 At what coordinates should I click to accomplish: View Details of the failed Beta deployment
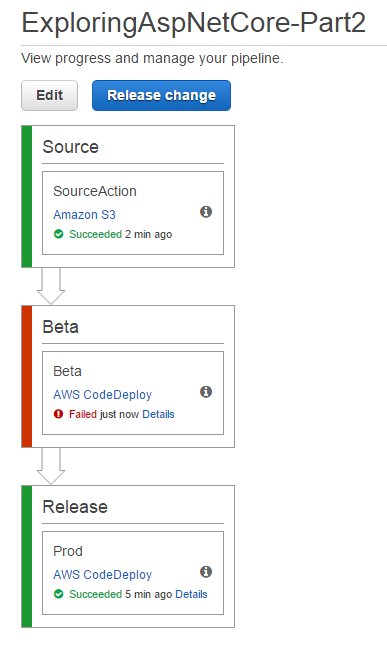coord(158,414)
